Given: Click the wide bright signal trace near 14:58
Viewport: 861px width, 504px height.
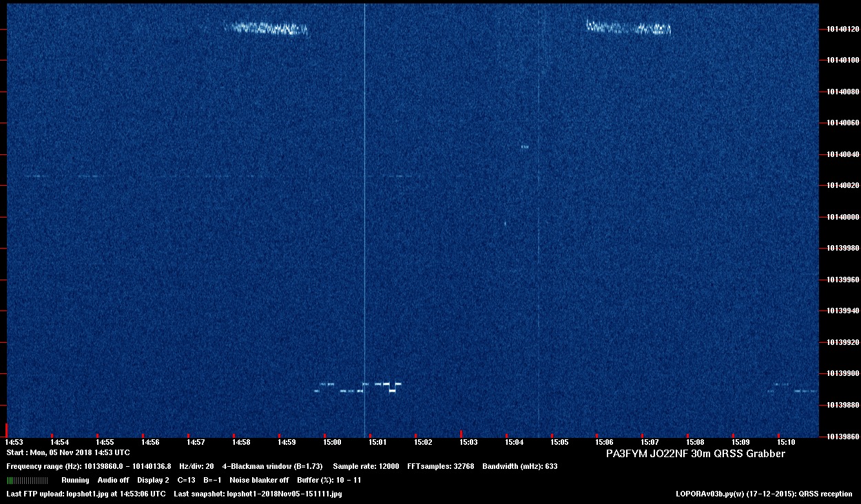Looking at the screenshot, I should click(x=267, y=28).
